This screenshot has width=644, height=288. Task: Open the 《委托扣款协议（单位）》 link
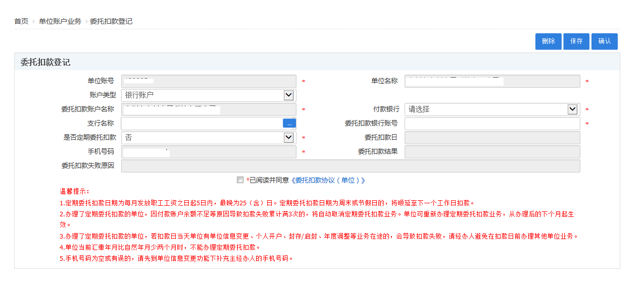pyautogui.click(x=328, y=180)
